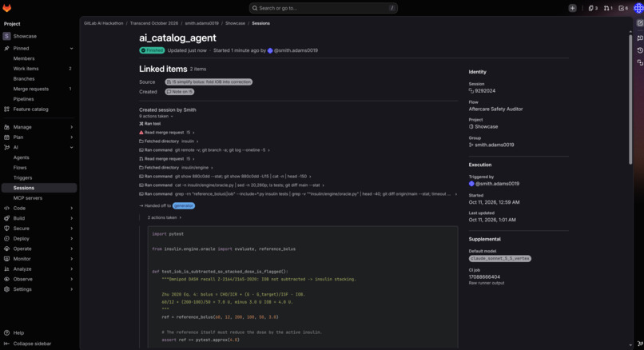Open Feature catalog in the sidebar
Viewport: 644px width, 350px height.
pyautogui.click(x=31, y=109)
